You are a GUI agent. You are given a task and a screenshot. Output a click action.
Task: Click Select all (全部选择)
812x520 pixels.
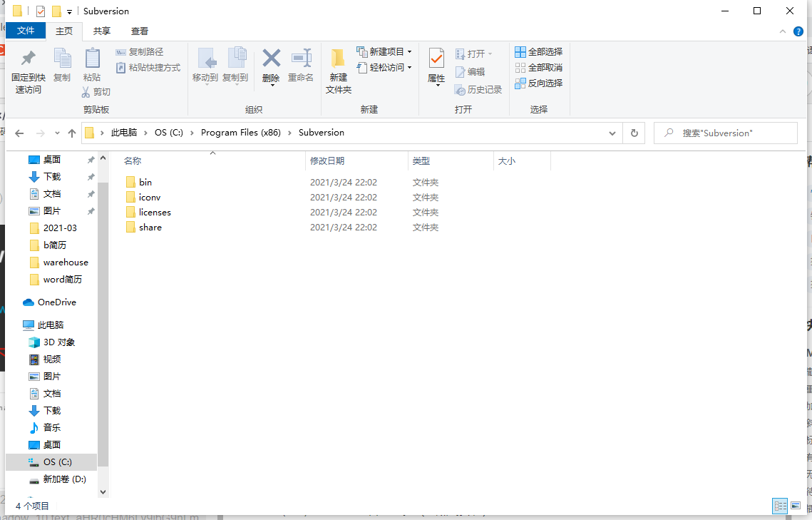(x=538, y=52)
